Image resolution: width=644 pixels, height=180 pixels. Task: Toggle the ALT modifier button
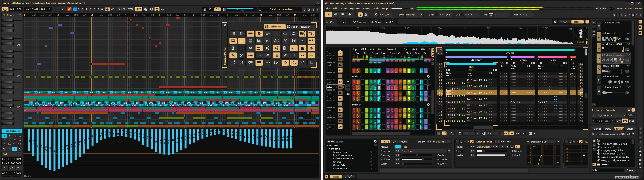[x=139, y=9]
